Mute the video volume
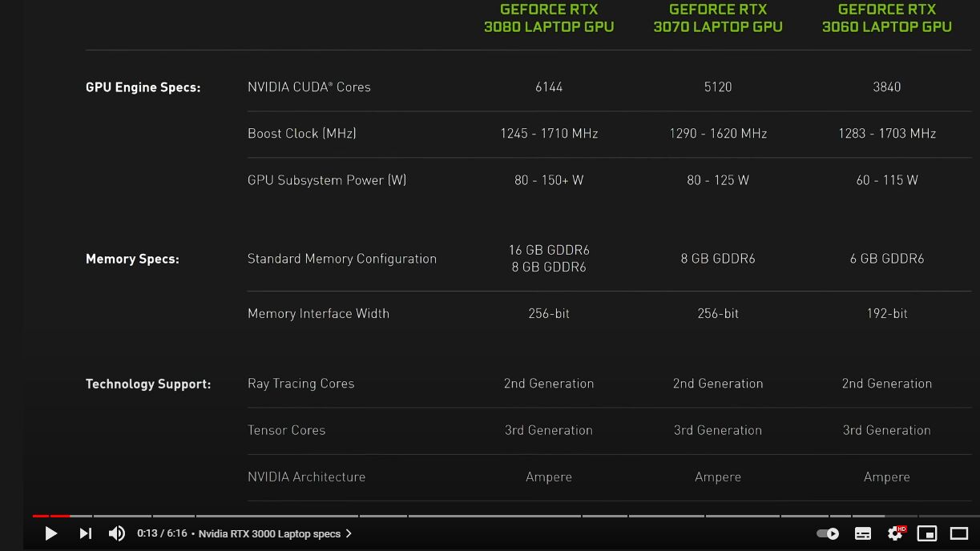 (117, 533)
